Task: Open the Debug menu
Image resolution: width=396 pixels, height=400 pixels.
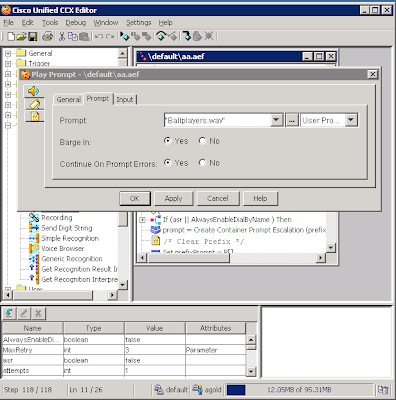Action: [76, 23]
